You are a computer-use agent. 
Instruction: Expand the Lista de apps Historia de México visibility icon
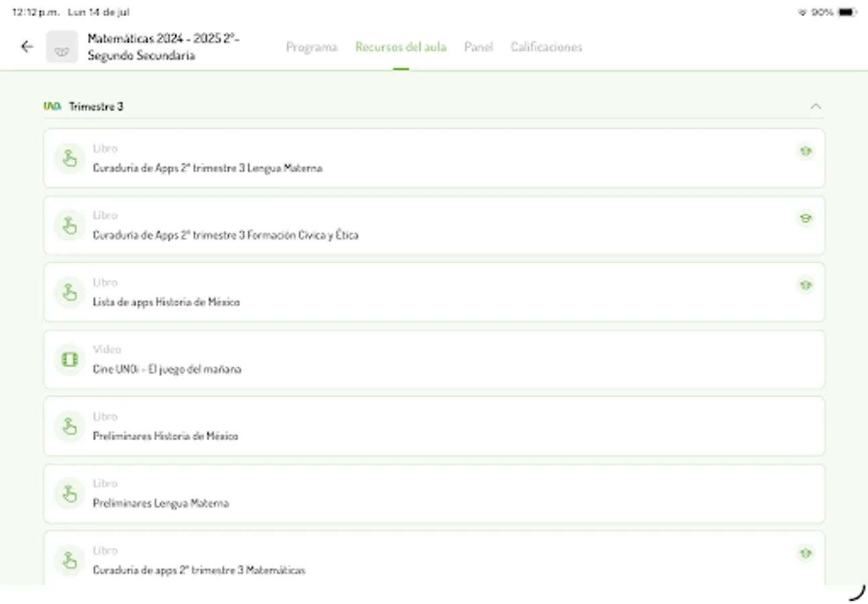pyautogui.click(x=805, y=285)
